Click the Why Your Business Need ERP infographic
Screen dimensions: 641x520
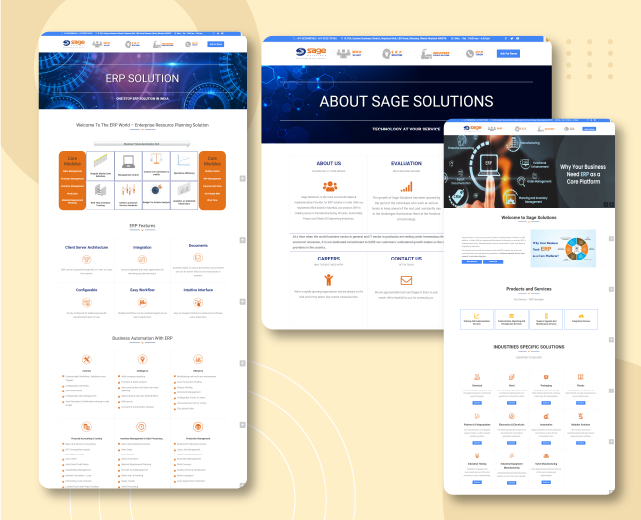point(563,248)
